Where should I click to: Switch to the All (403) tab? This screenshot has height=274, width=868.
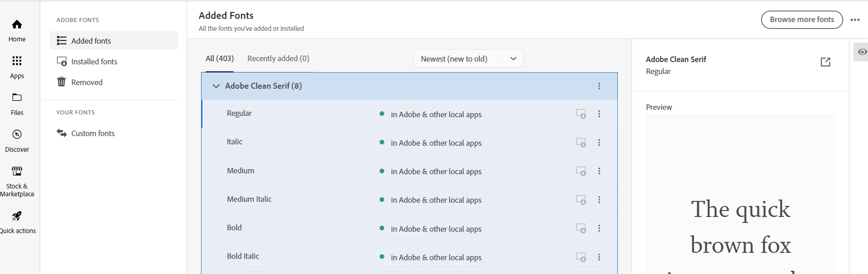(x=219, y=58)
